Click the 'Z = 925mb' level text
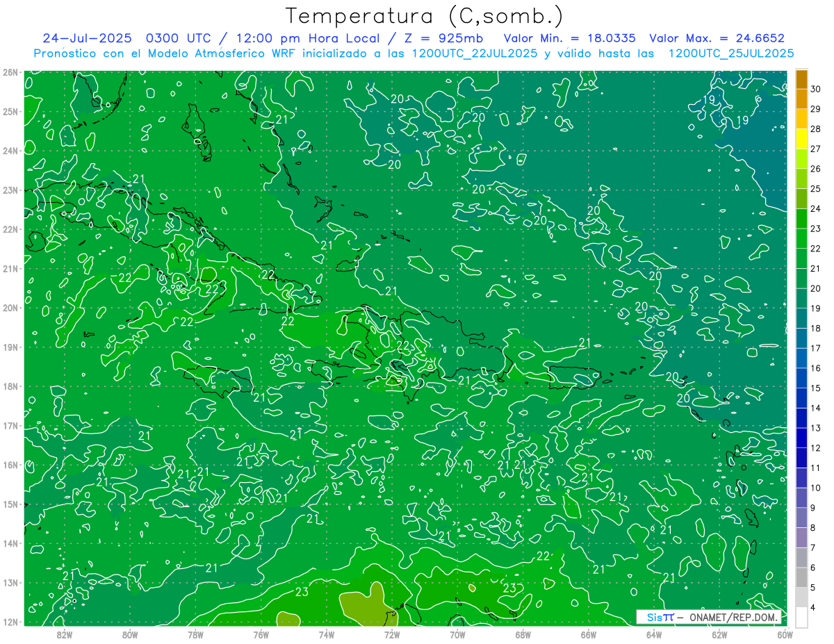The image size is (834, 644). 444,38
